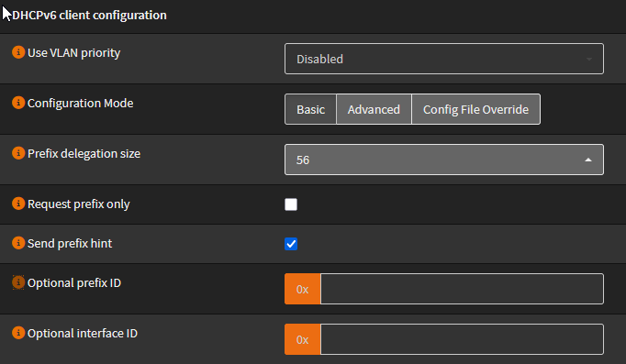Open the Use VLAN priority dropdown
The height and width of the screenshot is (364, 626).
[x=444, y=59]
